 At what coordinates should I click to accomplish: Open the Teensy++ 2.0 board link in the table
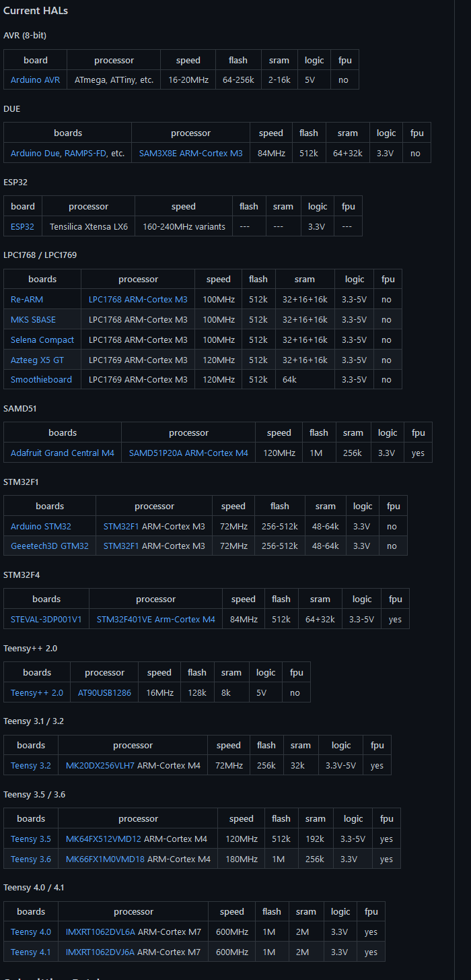37,692
